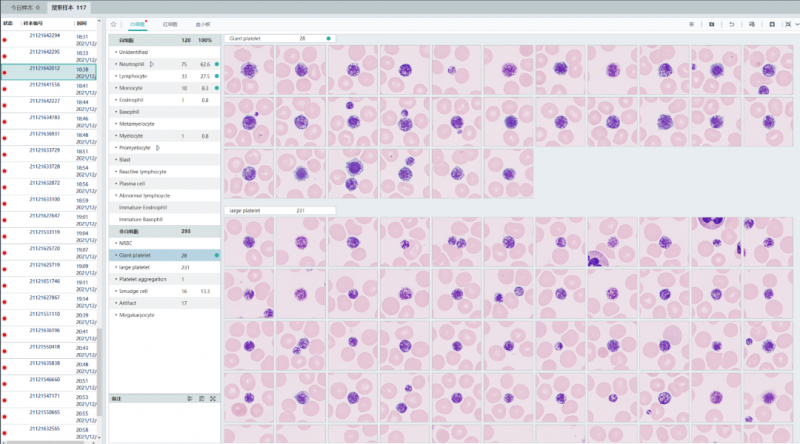
Task: Select the Unidentified category row
Action: click(x=164, y=52)
